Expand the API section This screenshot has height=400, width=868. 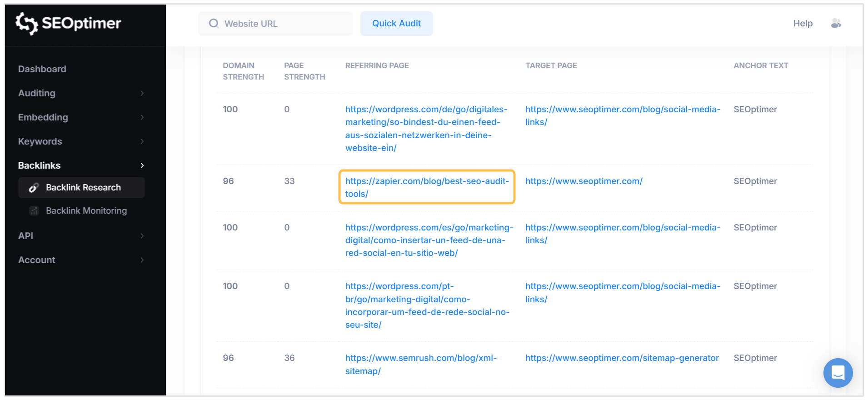coord(142,235)
